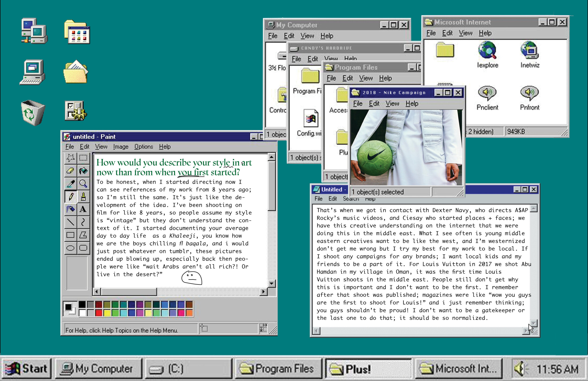Open Pnclient in Microsoft Internet window
This screenshot has width=588, height=381.
(x=487, y=98)
